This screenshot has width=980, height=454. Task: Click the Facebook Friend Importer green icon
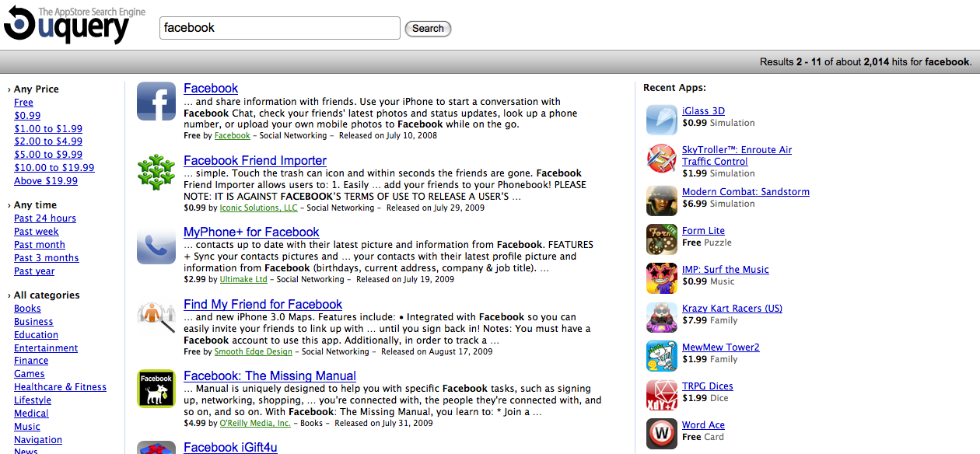(156, 173)
